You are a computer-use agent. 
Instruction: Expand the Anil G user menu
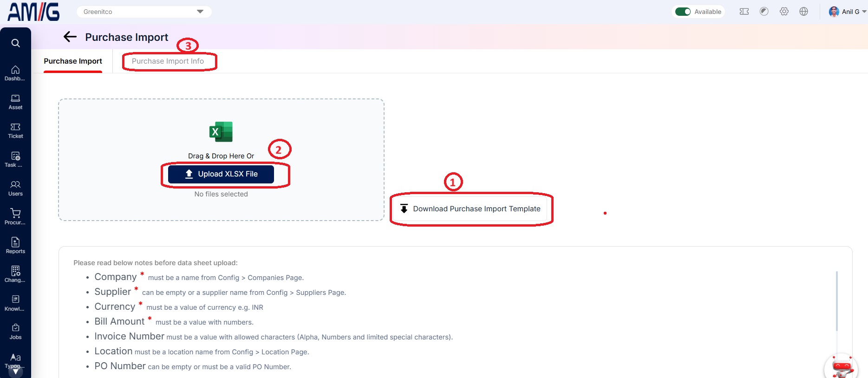click(864, 12)
